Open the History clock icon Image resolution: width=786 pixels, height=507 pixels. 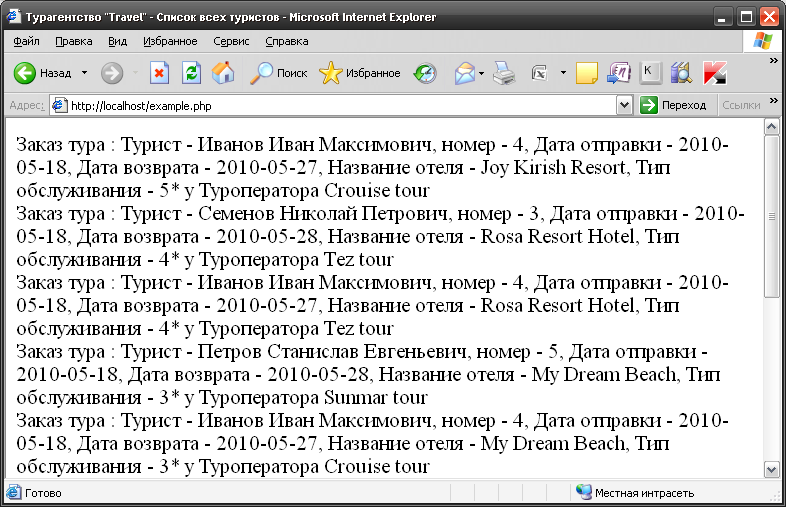coord(425,73)
